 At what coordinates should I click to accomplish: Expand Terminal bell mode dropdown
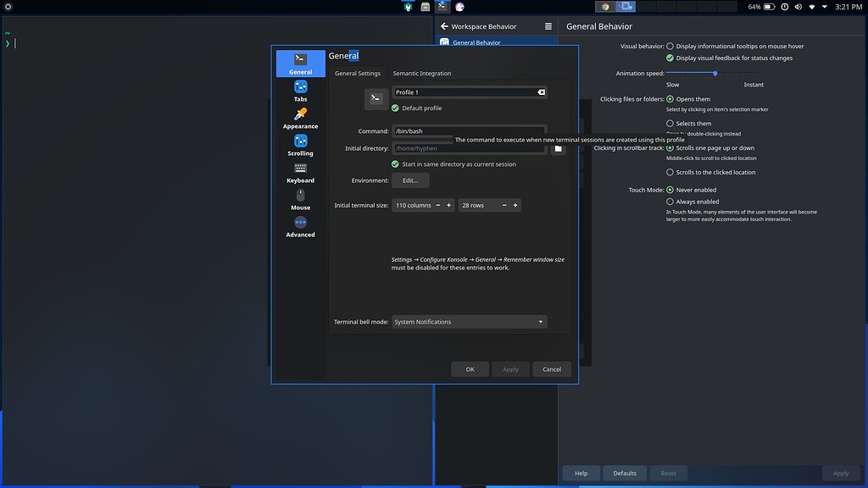pyautogui.click(x=470, y=321)
